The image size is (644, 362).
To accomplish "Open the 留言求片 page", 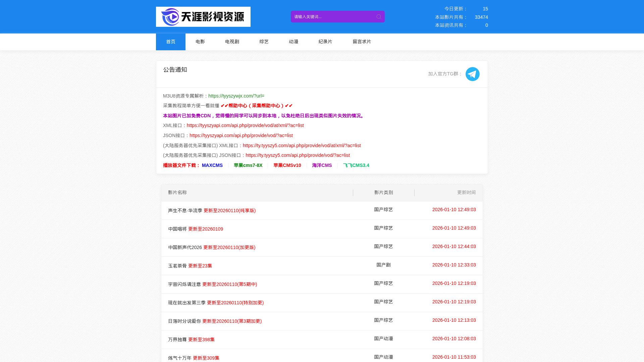I will (x=362, y=42).
